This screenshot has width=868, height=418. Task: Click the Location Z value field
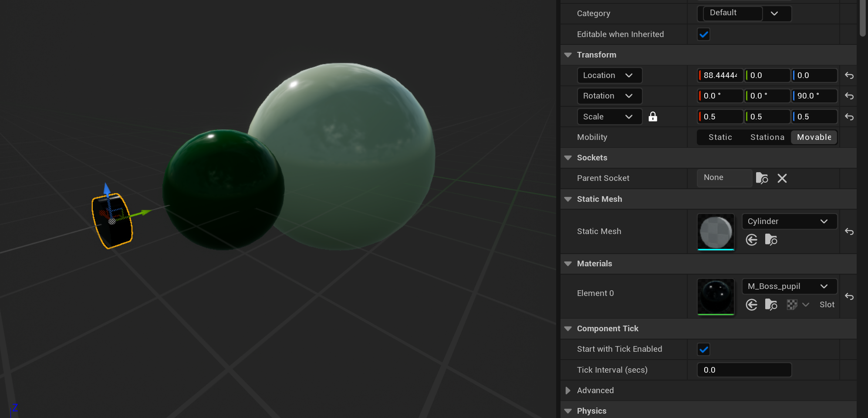coord(814,75)
